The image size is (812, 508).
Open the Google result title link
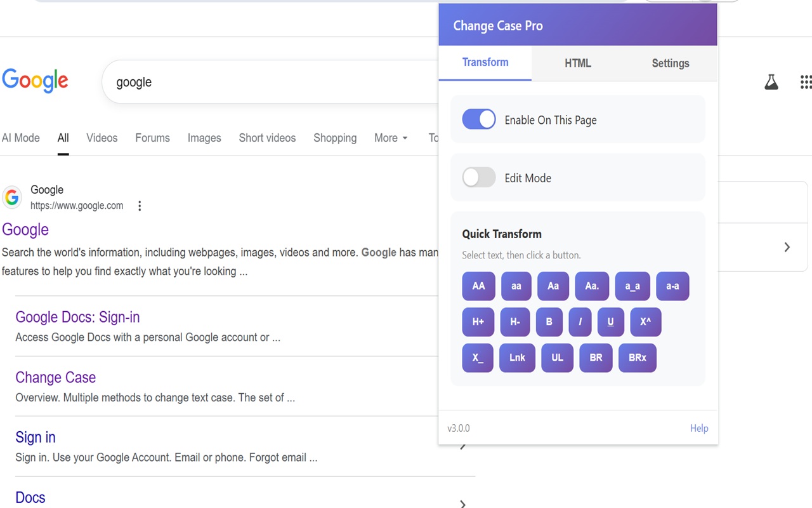coord(25,229)
